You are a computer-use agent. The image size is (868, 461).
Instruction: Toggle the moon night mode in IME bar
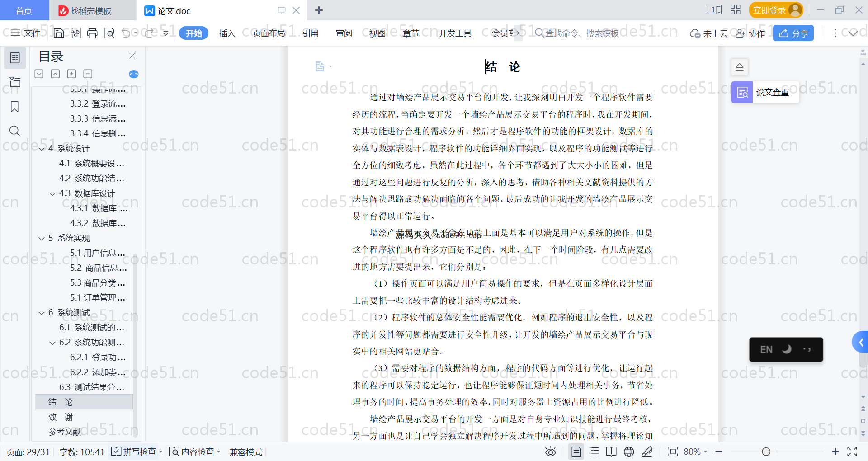787,349
